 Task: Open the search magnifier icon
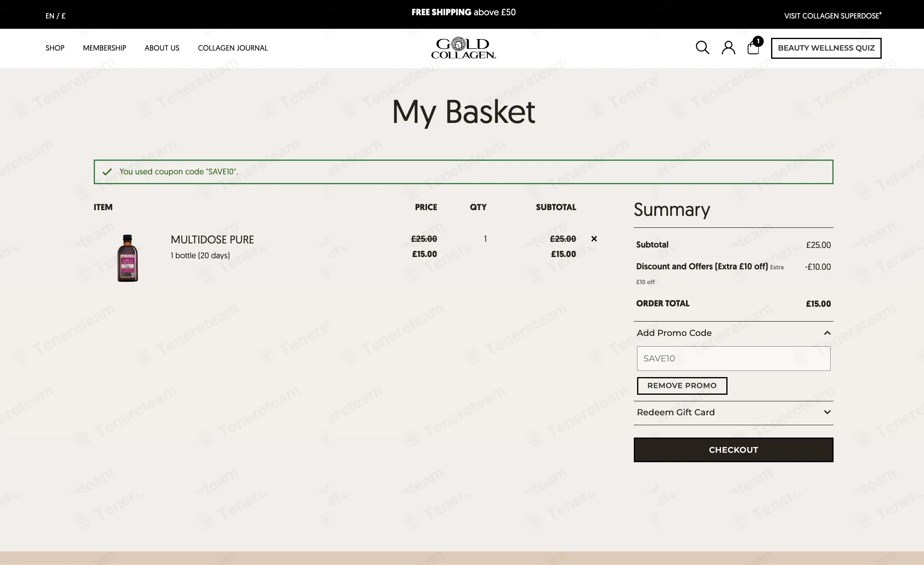click(702, 48)
